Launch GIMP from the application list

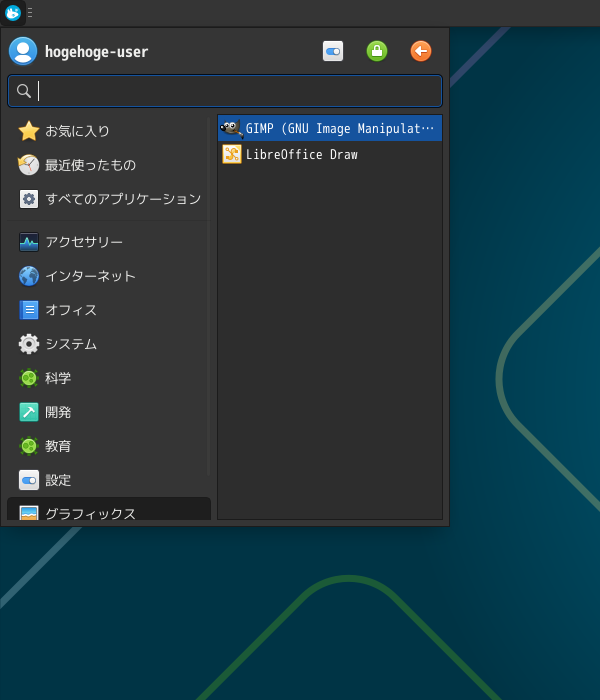329,129
